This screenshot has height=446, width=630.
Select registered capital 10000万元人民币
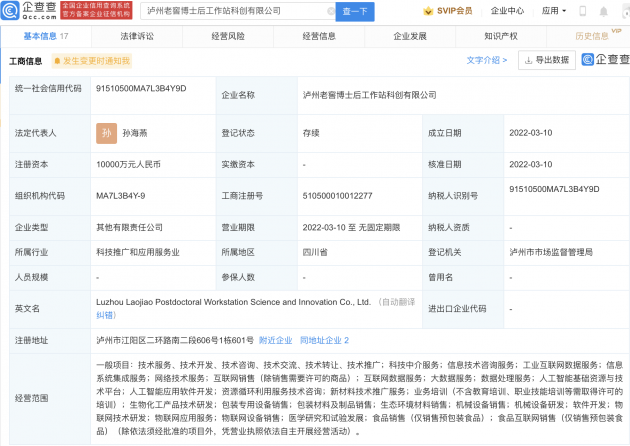point(128,164)
